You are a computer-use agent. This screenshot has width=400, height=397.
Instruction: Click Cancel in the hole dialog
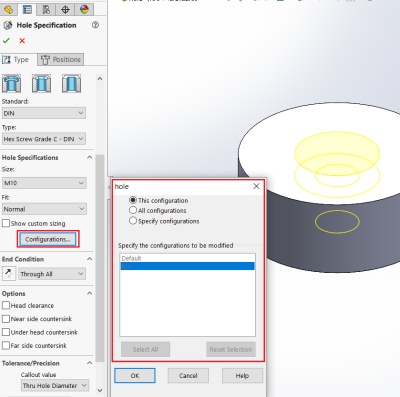click(x=188, y=376)
